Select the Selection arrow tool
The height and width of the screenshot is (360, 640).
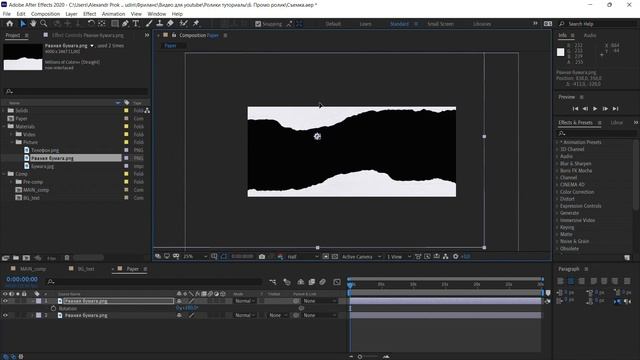pos(23,24)
